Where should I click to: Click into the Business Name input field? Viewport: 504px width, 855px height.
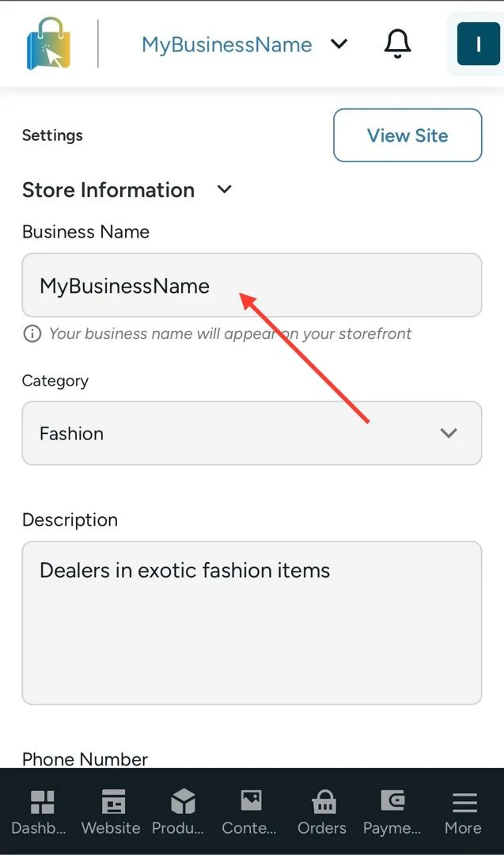252,285
